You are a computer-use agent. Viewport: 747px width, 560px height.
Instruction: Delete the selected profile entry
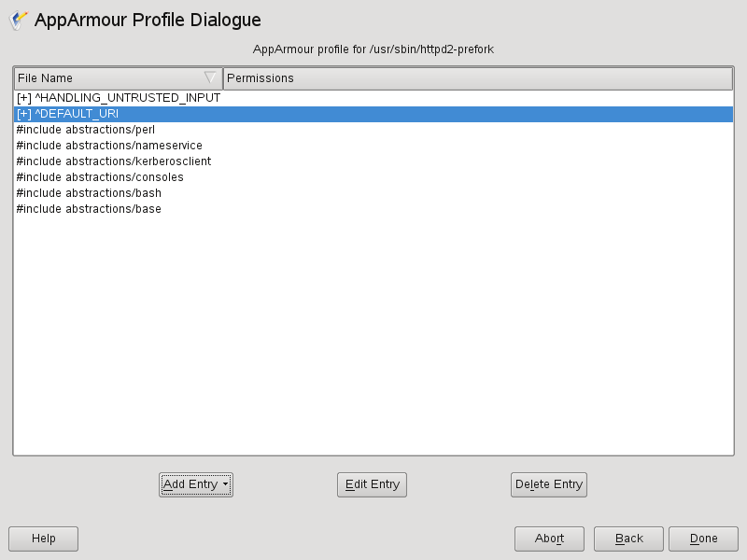tap(549, 484)
